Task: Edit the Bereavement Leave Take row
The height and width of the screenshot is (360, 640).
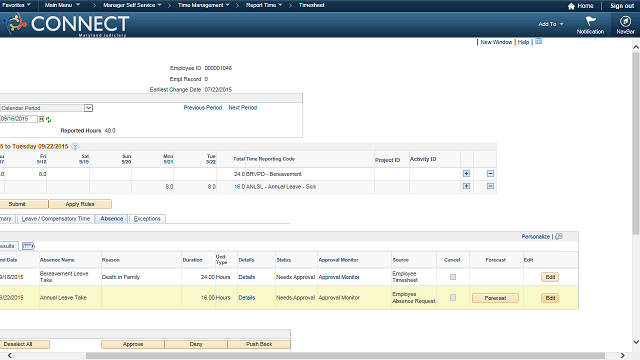Action: [x=550, y=277]
